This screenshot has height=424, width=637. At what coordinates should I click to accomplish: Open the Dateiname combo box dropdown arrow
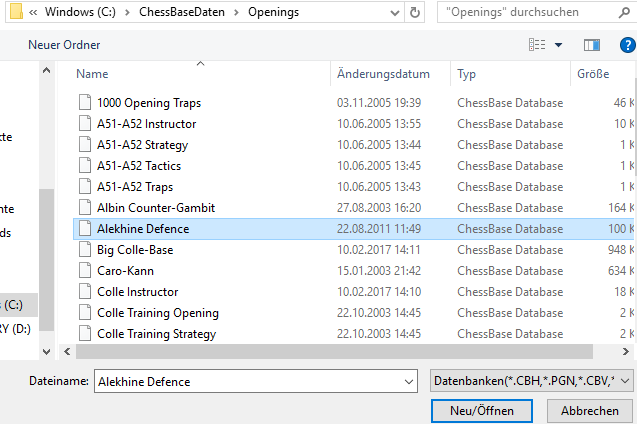coord(409,382)
